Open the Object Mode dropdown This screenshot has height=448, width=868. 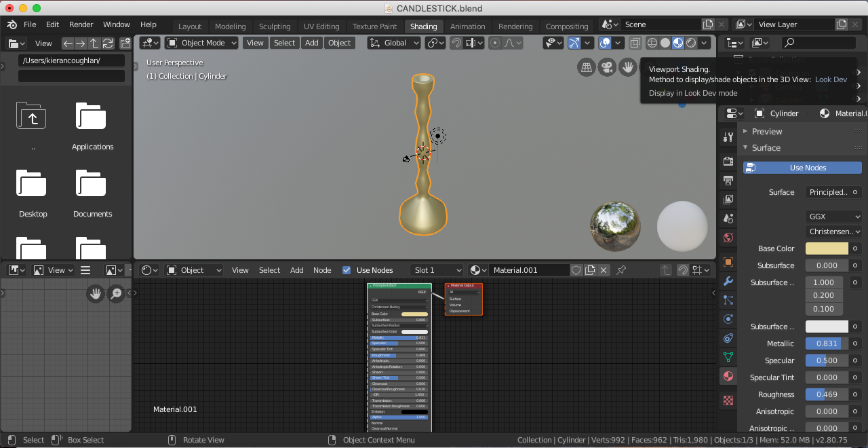tap(202, 43)
